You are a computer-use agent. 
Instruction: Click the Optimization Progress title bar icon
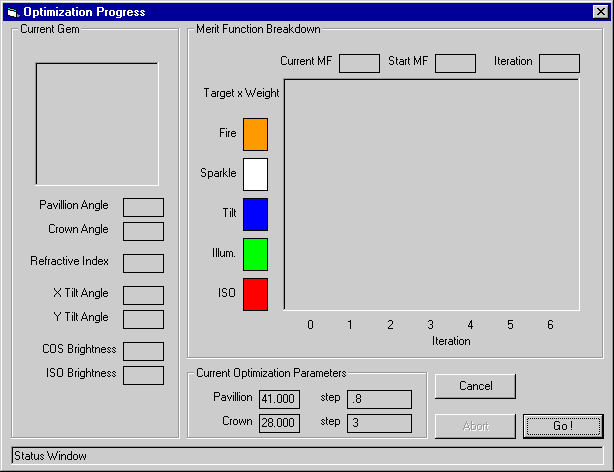[13, 12]
